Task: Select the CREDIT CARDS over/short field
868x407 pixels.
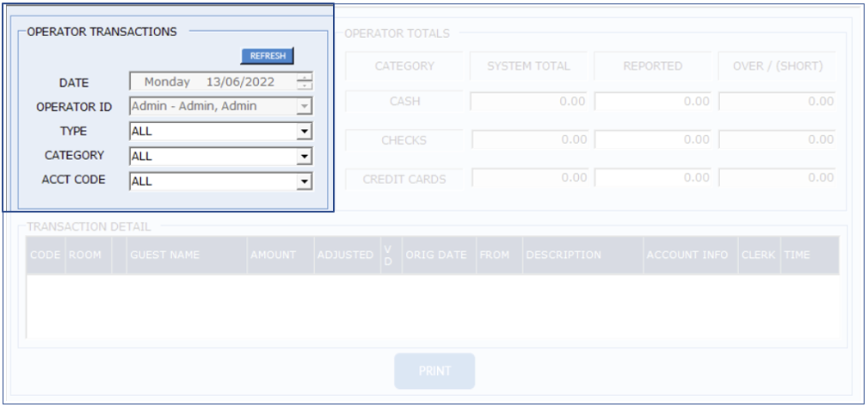Action: (x=778, y=178)
